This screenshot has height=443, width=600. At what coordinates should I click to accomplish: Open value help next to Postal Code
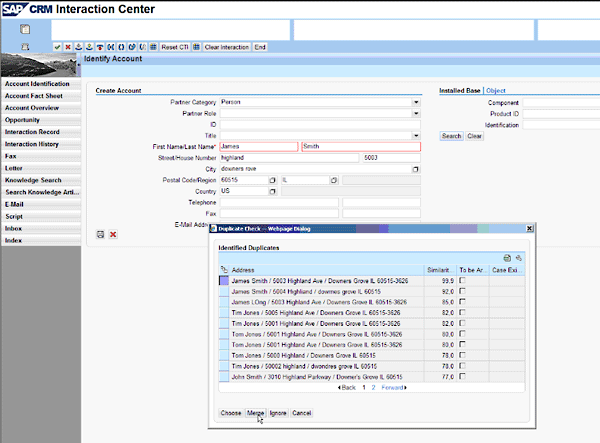pyautogui.click(x=274, y=180)
